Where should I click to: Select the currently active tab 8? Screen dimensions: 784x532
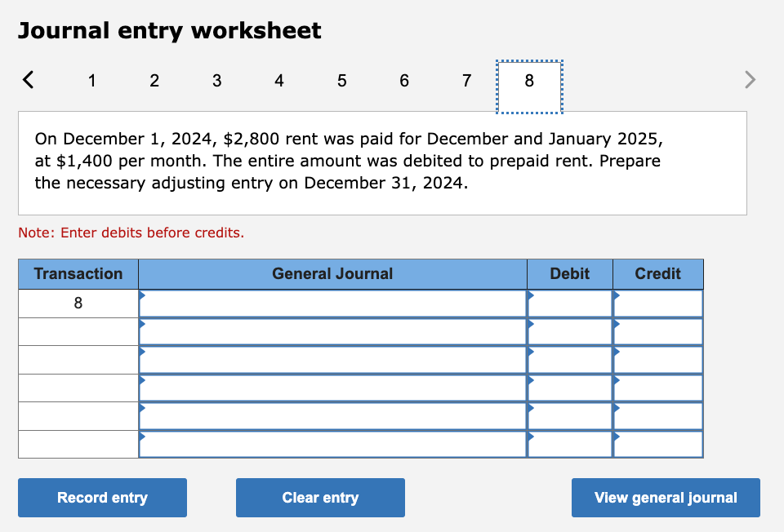pyautogui.click(x=528, y=81)
